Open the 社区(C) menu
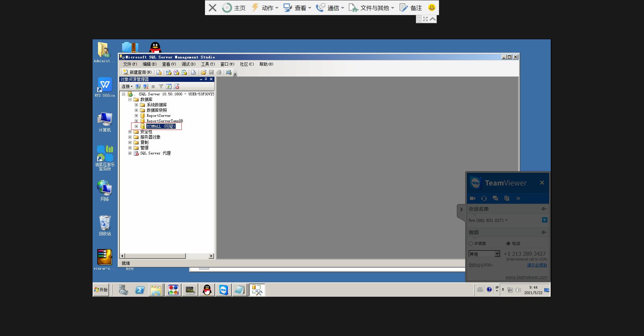644x336 pixels. [247, 64]
